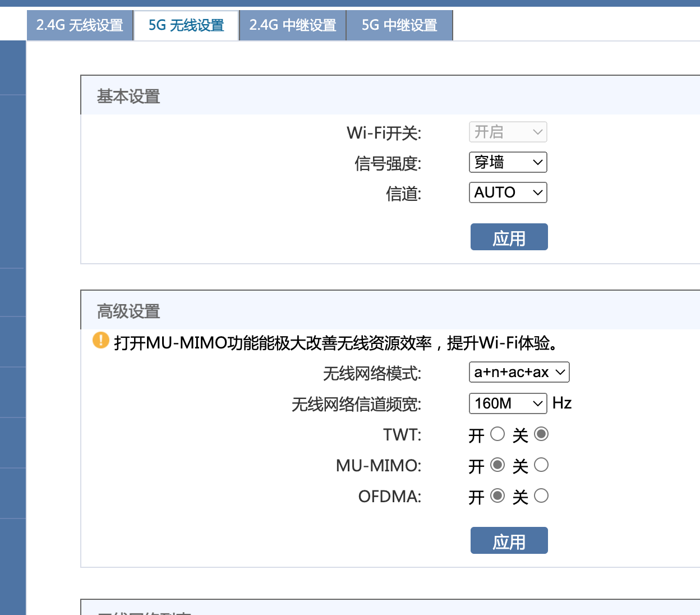The height and width of the screenshot is (615, 700).
Task: Disable MU-MIMO with the 关 radio
Action: [541, 465]
